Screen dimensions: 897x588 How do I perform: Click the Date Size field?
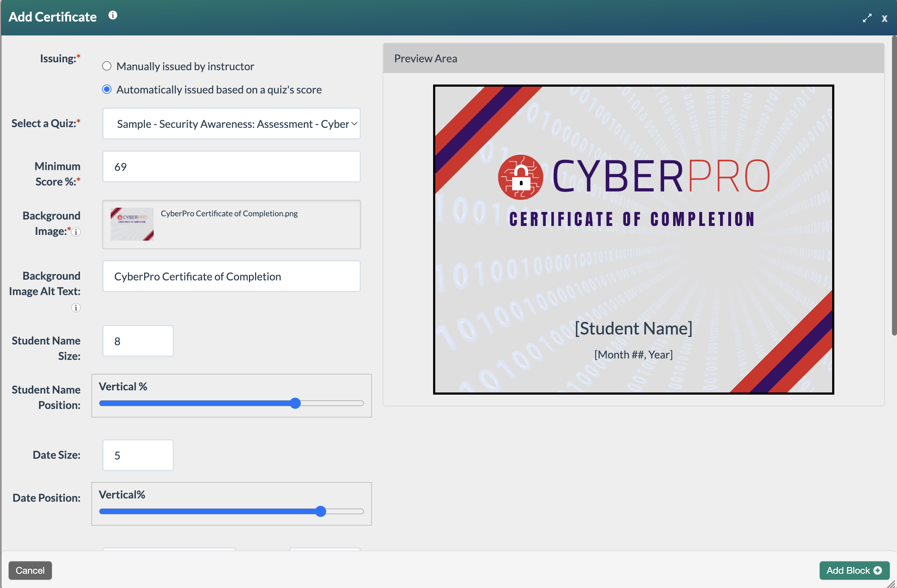point(138,456)
